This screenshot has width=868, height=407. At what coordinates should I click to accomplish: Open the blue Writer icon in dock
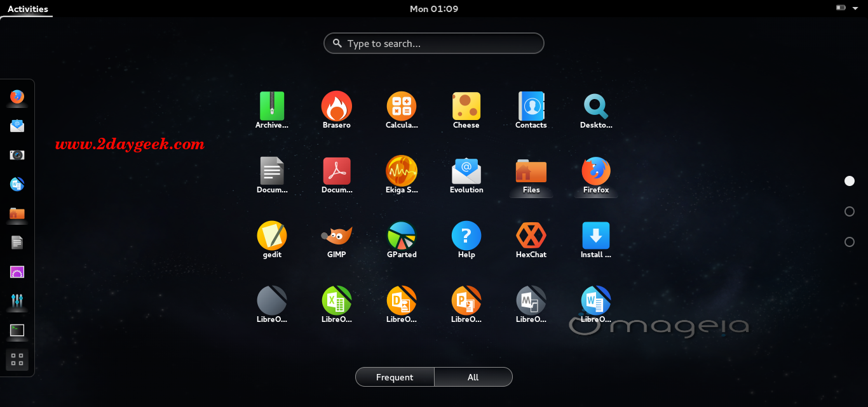(17, 184)
